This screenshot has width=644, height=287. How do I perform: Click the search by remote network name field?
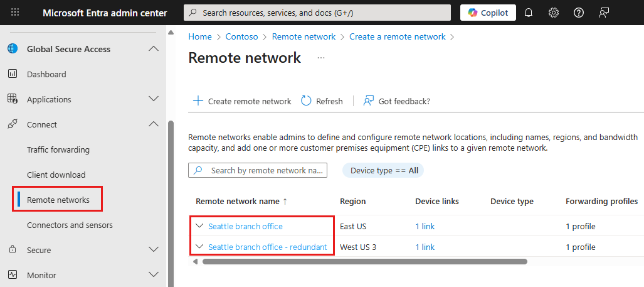[266, 170]
